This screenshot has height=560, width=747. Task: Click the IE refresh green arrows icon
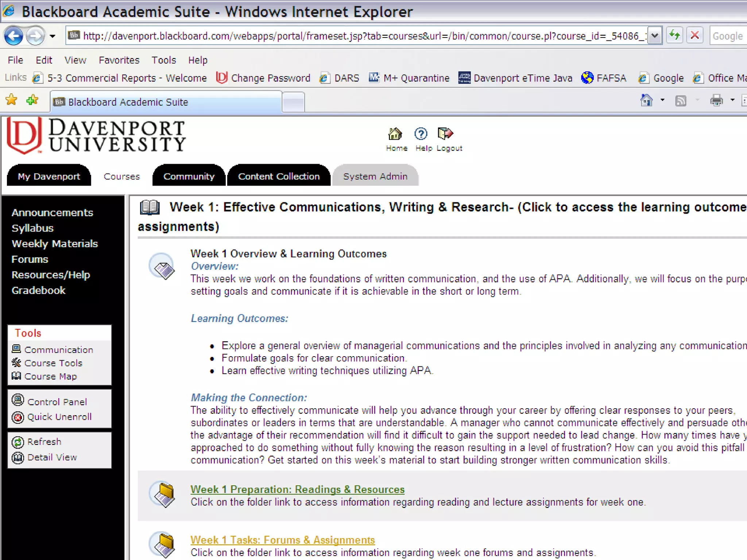pyautogui.click(x=674, y=36)
